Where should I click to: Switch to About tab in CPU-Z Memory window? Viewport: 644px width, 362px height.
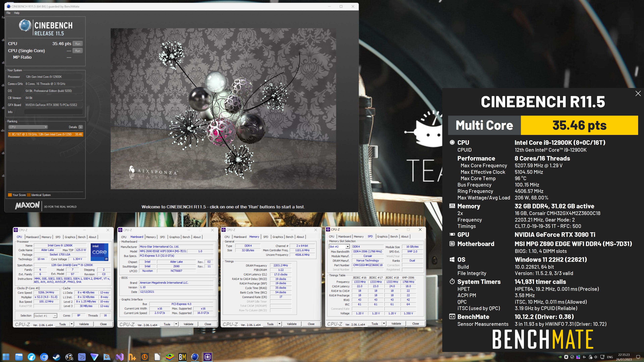click(x=300, y=237)
